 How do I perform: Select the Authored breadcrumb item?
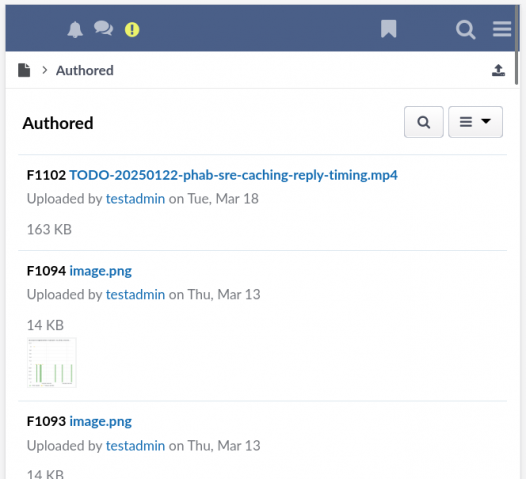tap(85, 70)
